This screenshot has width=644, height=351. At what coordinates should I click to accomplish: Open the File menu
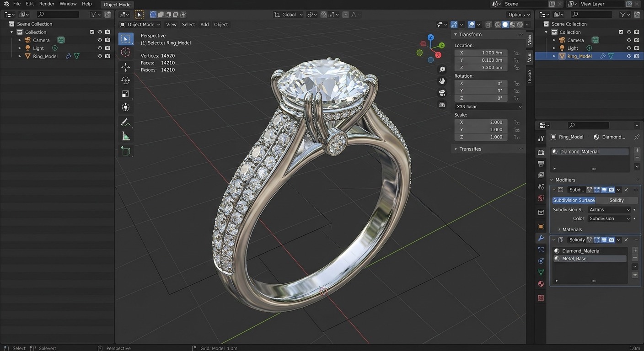point(17,4)
